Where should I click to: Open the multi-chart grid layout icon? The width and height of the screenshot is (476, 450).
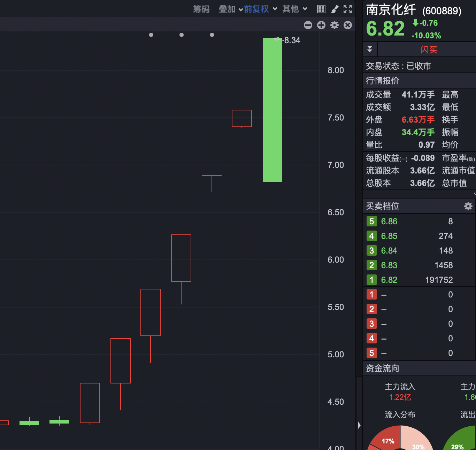coord(321,9)
